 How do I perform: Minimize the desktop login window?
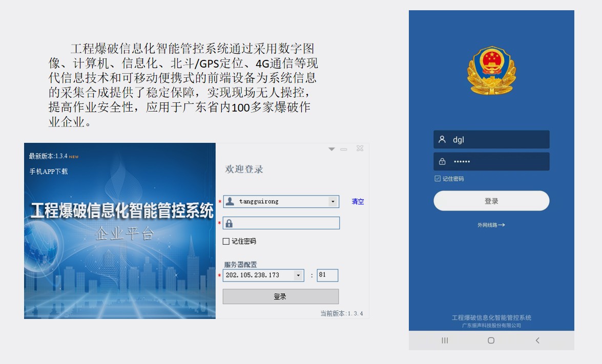pos(344,149)
